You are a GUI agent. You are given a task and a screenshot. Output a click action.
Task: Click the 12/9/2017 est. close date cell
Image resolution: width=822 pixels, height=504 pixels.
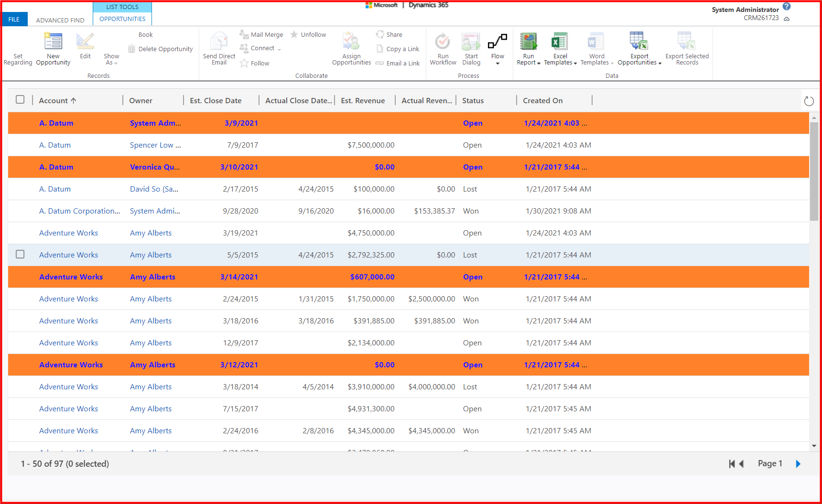click(240, 343)
